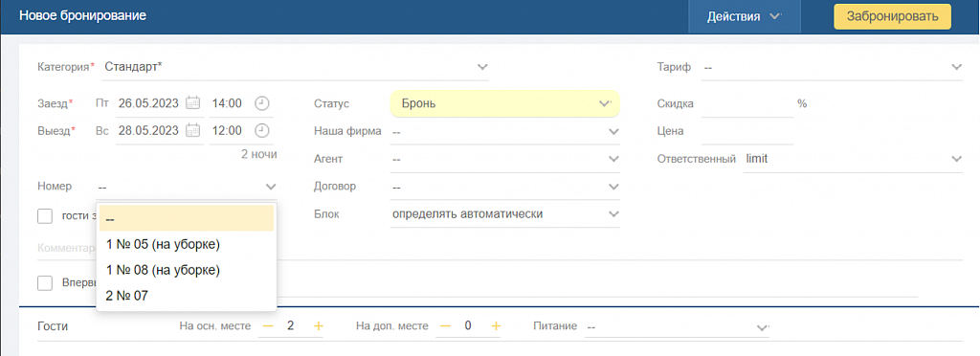The image size is (980, 356).
Task: Open the check-out time clock picker
Action: pos(263,130)
